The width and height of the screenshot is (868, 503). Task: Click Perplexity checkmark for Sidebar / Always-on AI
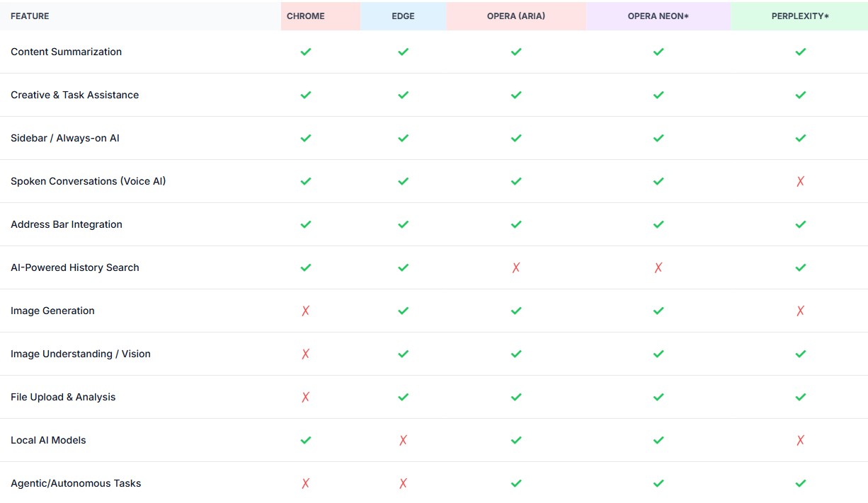click(x=800, y=138)
